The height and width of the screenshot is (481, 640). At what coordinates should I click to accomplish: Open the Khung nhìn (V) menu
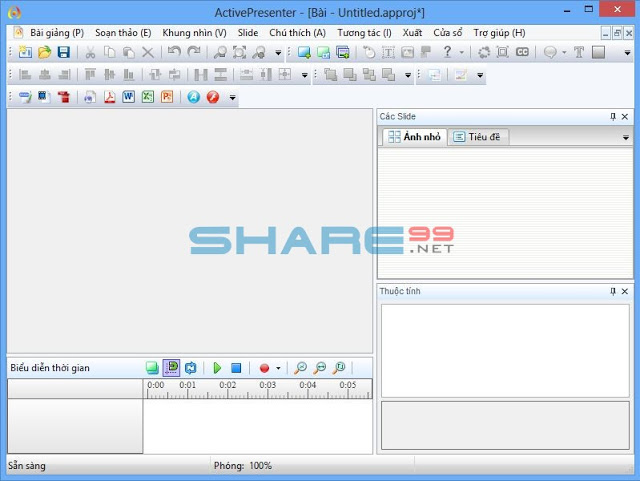point(194,33)
